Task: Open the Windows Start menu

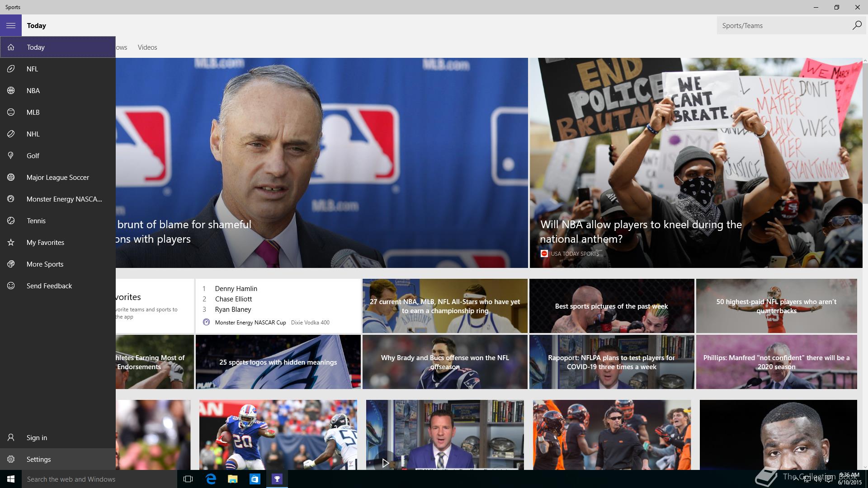Action: (11, 479)
